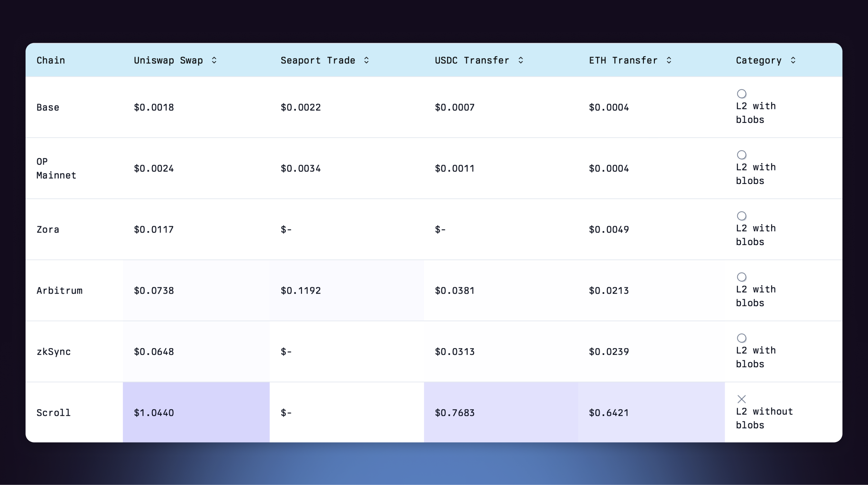Select the Scroll chain name
Viewport: 868px width, 485px height.
pyautogui.click(x=54, y=413)
